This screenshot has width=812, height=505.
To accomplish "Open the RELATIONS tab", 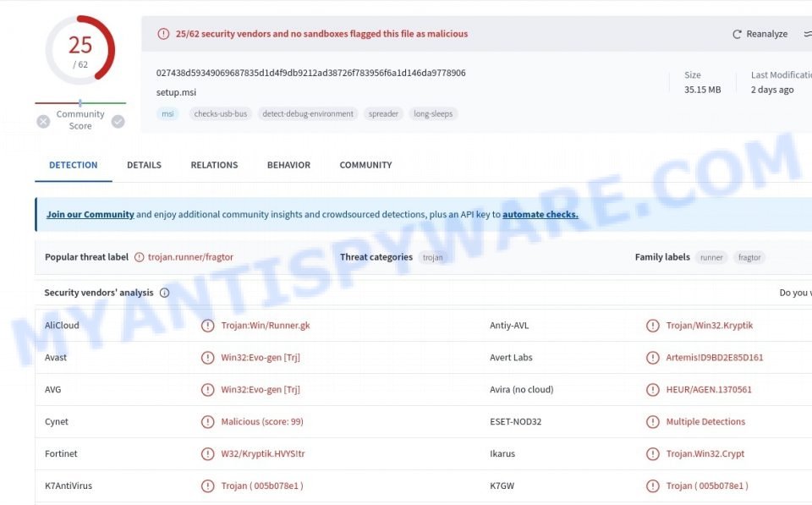I will 214,165.
